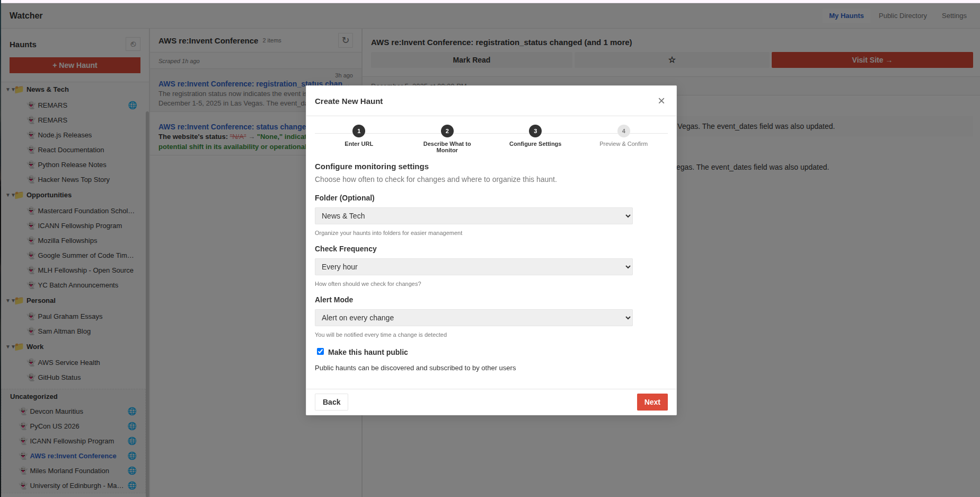This screenshot has height=497, width=980.
Task: Click ghost icon of Paul Graham Essays
Action: [31, 316]
